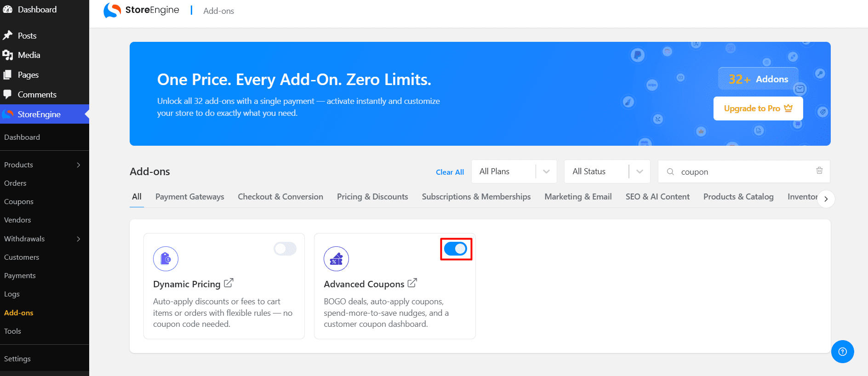Open the Add-ons sidebar item

[19, 313]
